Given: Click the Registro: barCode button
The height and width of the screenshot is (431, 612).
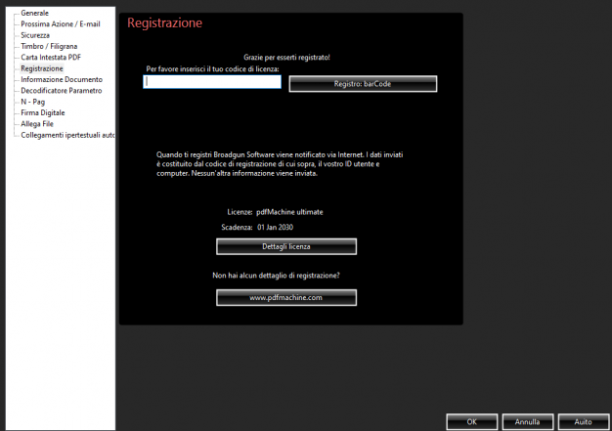Looking at the screenshot, I should (363, 84).
